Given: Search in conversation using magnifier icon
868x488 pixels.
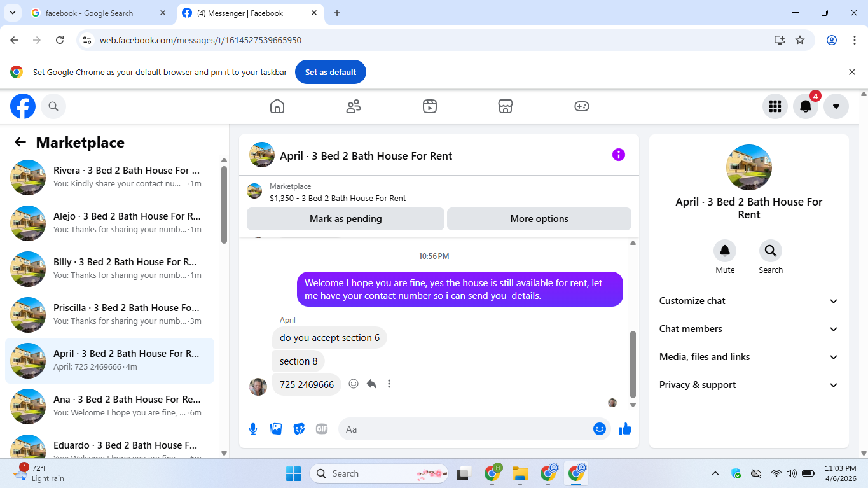Looking at the screenshot, I should (771, 251).
